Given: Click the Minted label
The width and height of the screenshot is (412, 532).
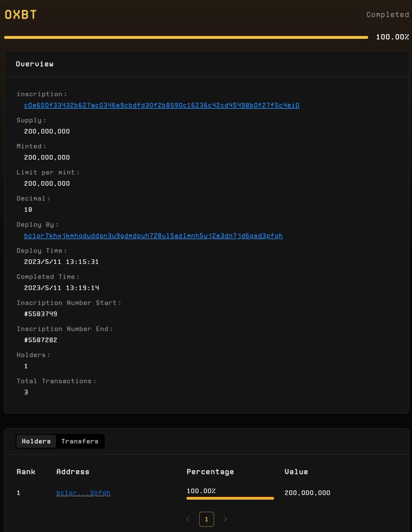Looking at the screenshot, I should point(31,146).
